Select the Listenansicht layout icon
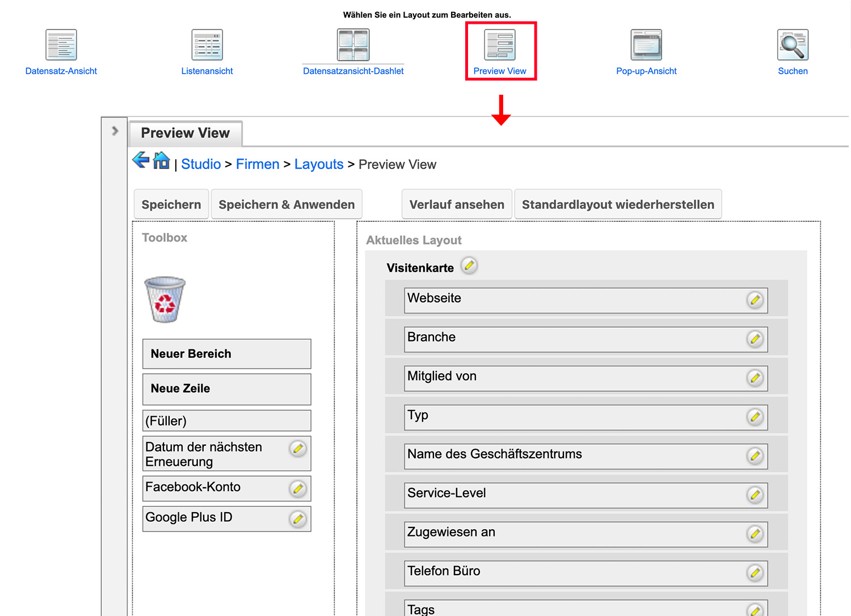This screenshot has width=851, height=616. click(x=207, y=45)
